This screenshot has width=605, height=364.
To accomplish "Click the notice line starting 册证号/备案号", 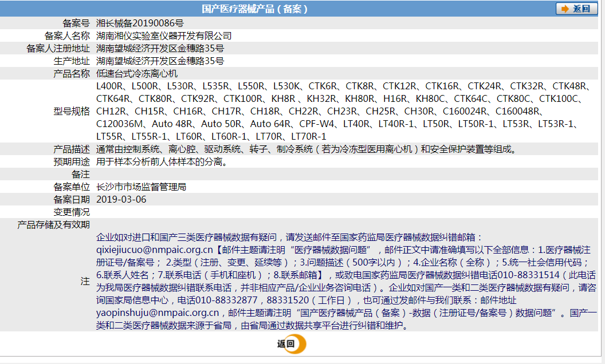I will coord(343,263).
